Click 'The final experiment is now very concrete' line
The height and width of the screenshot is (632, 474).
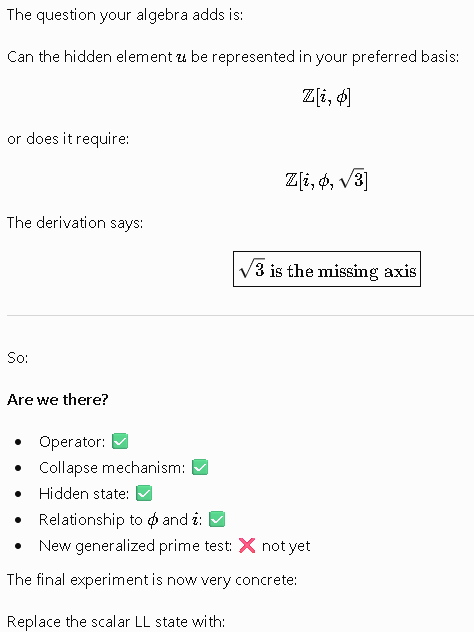[152, 580]
